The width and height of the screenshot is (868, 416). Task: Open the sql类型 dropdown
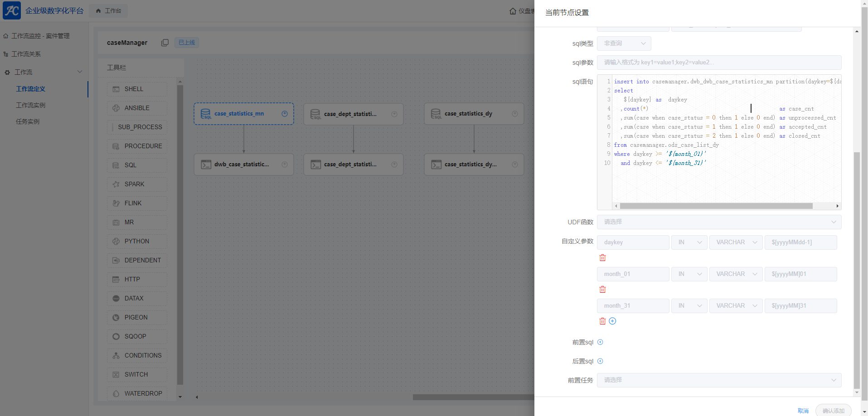tap(624, 44)
